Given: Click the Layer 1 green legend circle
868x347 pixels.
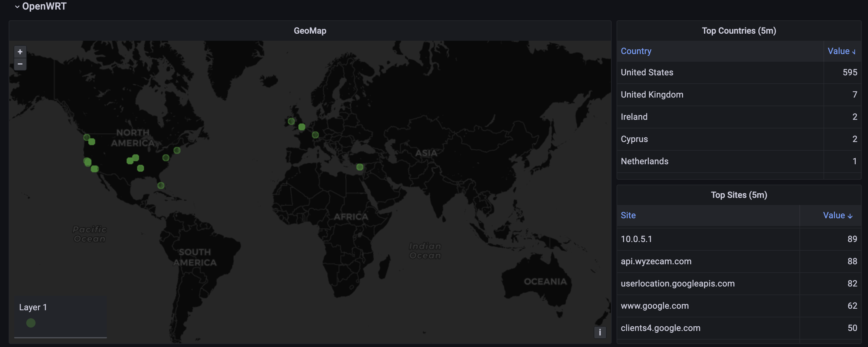Looking at the screenshot, I should [31, 323].
